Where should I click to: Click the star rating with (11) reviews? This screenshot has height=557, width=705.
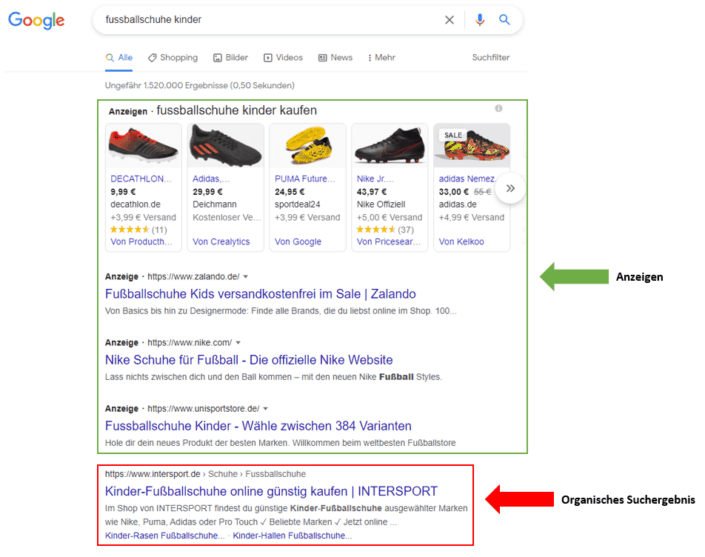point(139,230)
